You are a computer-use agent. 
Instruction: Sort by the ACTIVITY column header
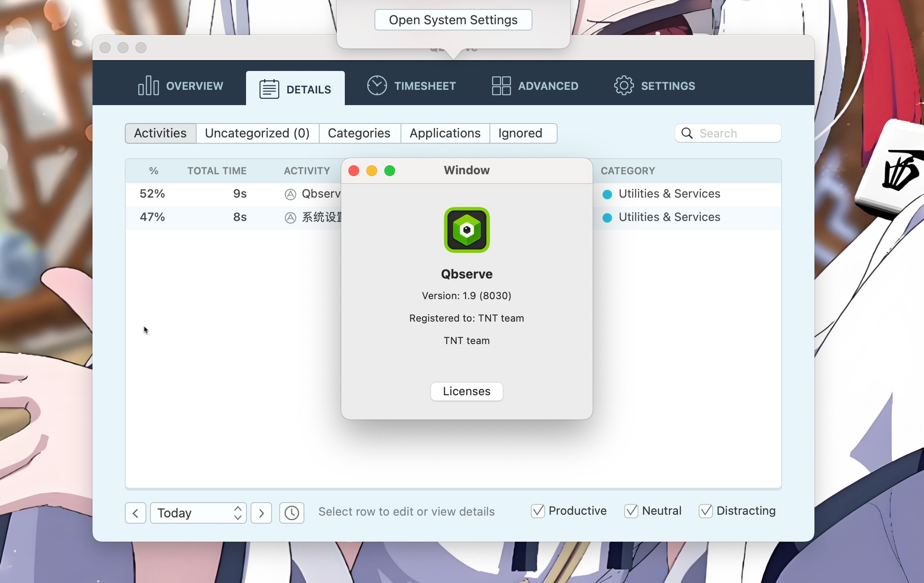click(x=307, y=171)
